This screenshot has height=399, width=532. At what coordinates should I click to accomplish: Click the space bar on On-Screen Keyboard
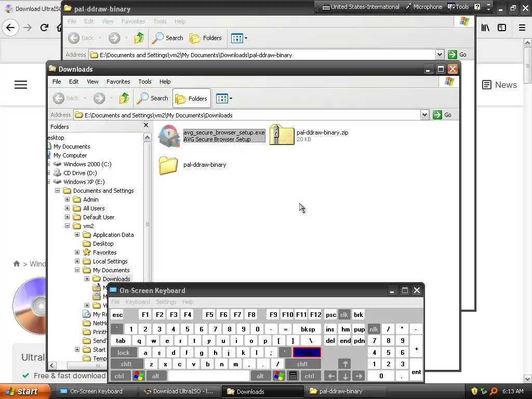209,376
